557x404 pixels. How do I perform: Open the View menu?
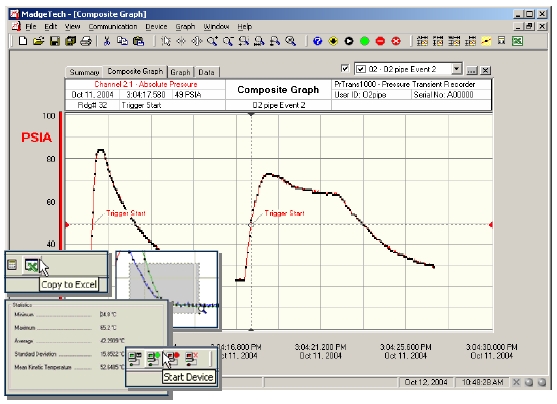point(72,27)
